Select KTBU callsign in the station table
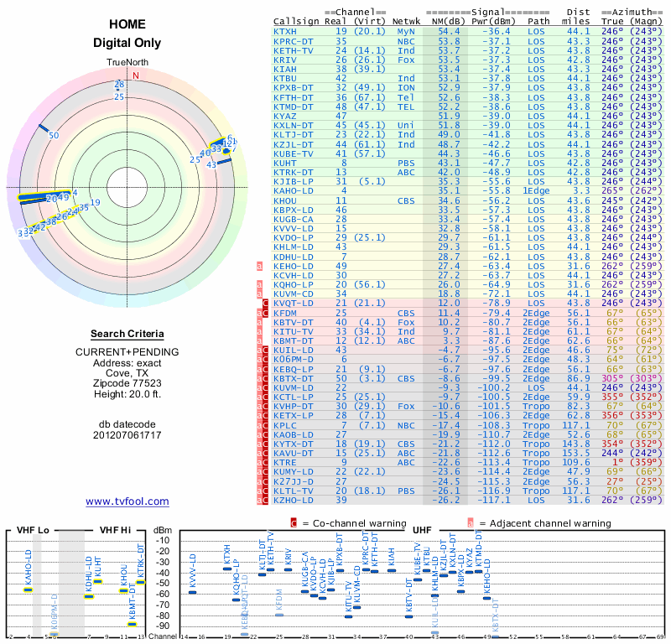 pyautogui.click(x=285, y=78)
